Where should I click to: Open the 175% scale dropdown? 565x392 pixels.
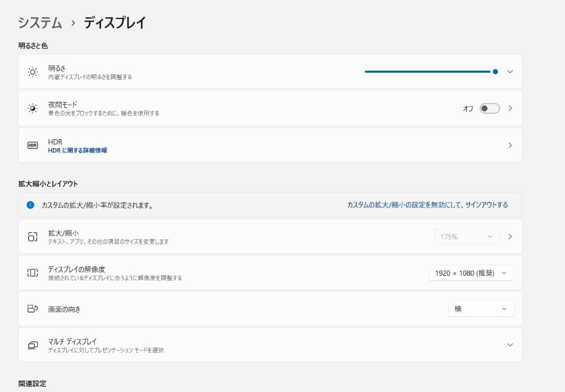click(x=467, y=237)
